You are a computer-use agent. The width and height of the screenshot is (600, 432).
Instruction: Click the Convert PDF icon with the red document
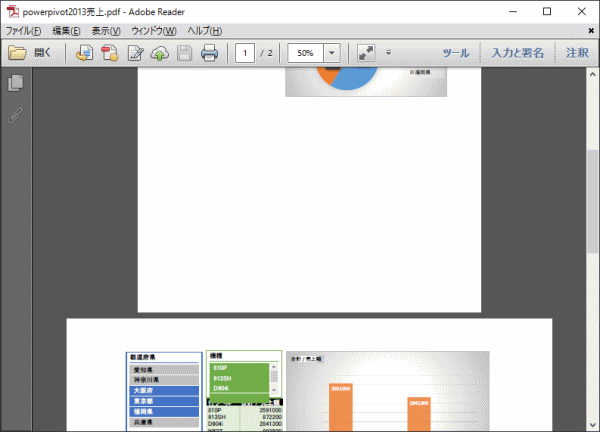tap(109, 53)
